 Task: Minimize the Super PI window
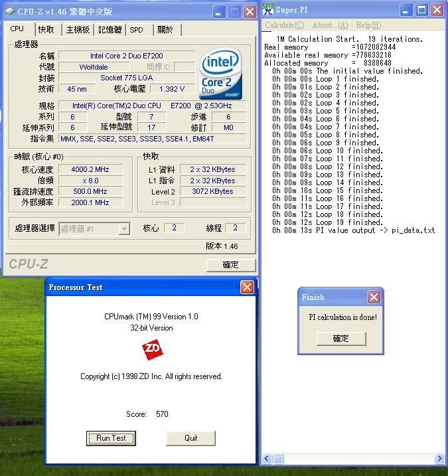tap(406, 10)
